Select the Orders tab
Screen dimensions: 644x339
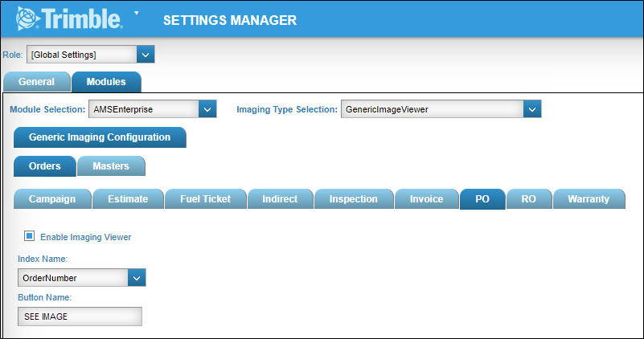(45, 166)
